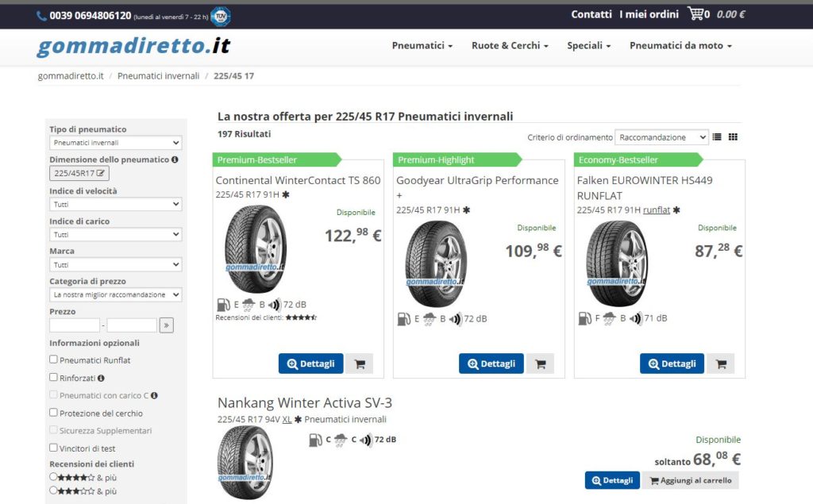Add Goodyear UltraGrip Performance to cart

coord(541,364)
